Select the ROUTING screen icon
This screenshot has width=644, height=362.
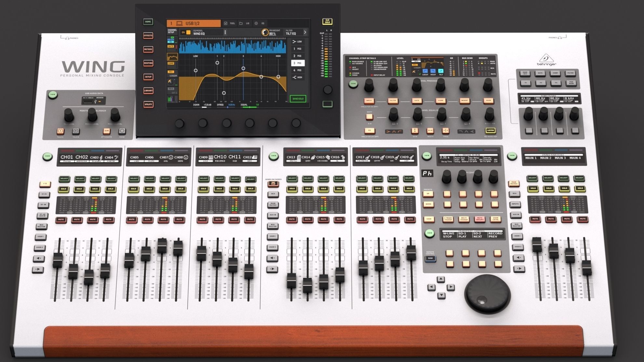(x=148, y=63)
